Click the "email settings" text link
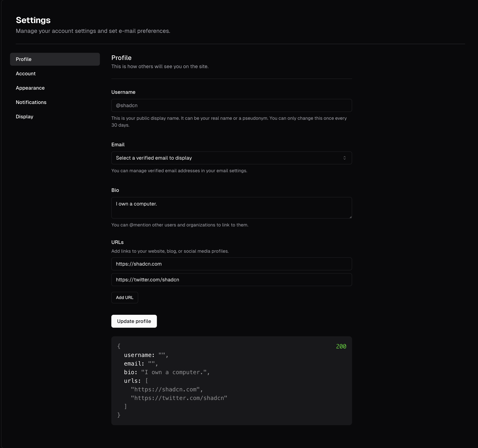478x448 pixels. 232,171
